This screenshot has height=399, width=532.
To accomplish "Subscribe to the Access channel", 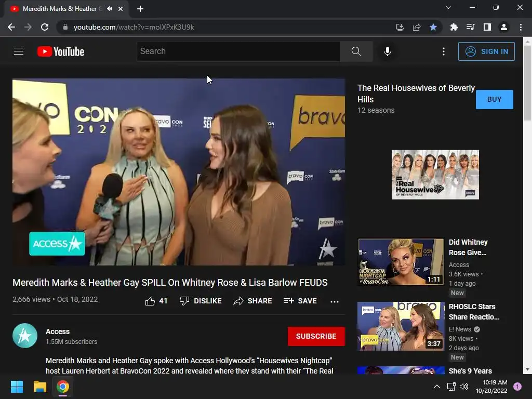I will (316, 336).
